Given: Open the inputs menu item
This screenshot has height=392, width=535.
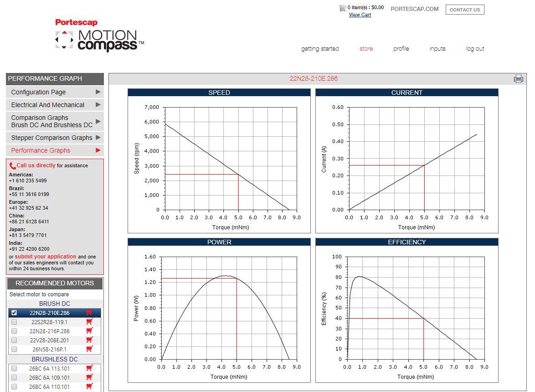Looking at the screenshot, I should pos(437,49).
